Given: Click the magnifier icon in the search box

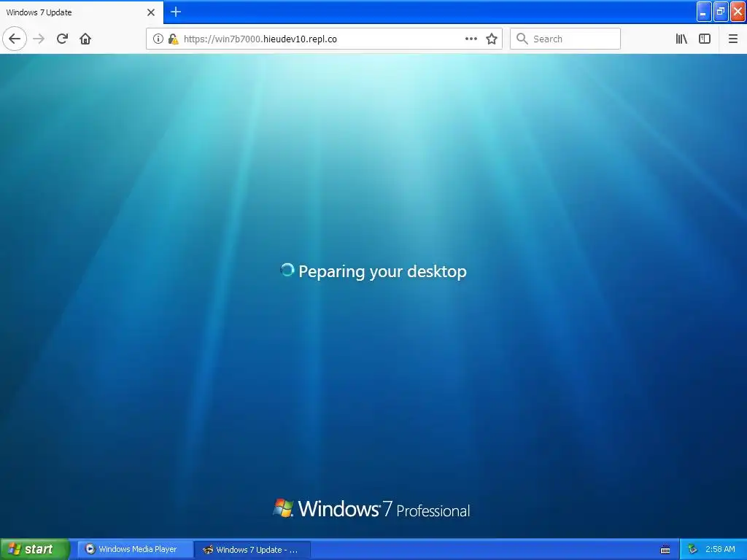Looking at the screenshot, I should click(x=522, y=39).
